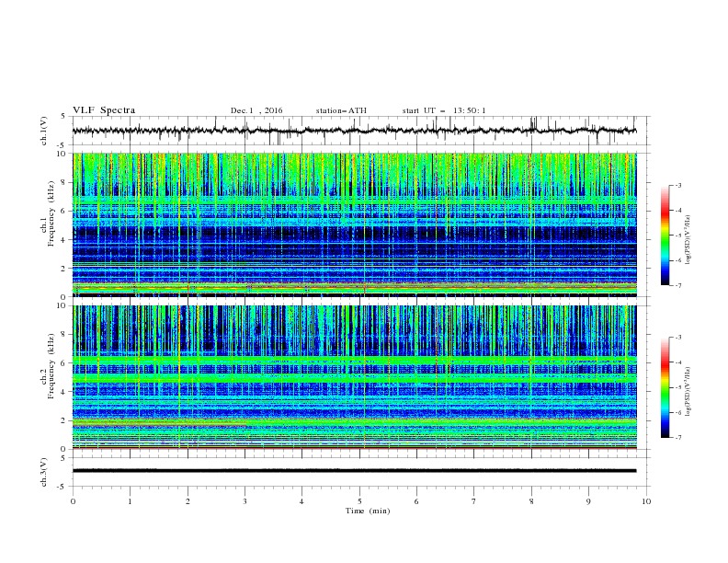The image size is (728, 563).
Task: Click the ch.1 voltage waveform trace
Action: [x=354, y=131]
